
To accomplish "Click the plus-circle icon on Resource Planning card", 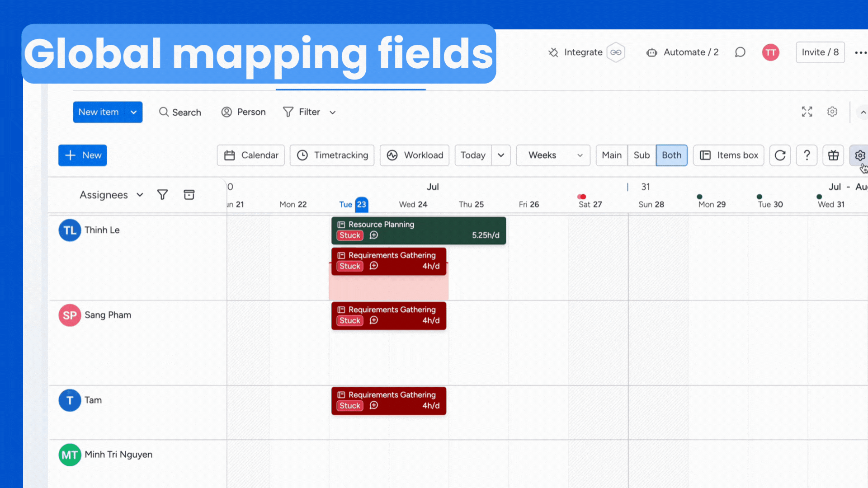I will tap(373, 235).
